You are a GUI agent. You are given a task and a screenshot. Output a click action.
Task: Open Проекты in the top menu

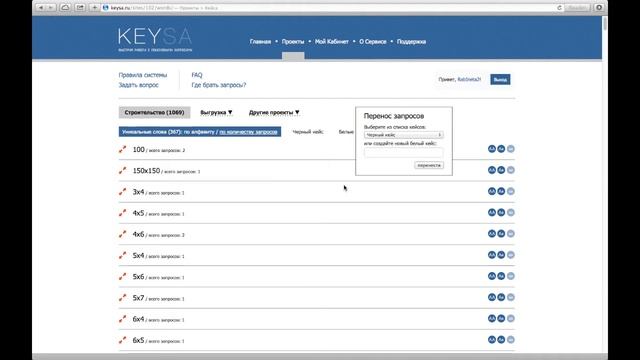[x=293, y=42]
